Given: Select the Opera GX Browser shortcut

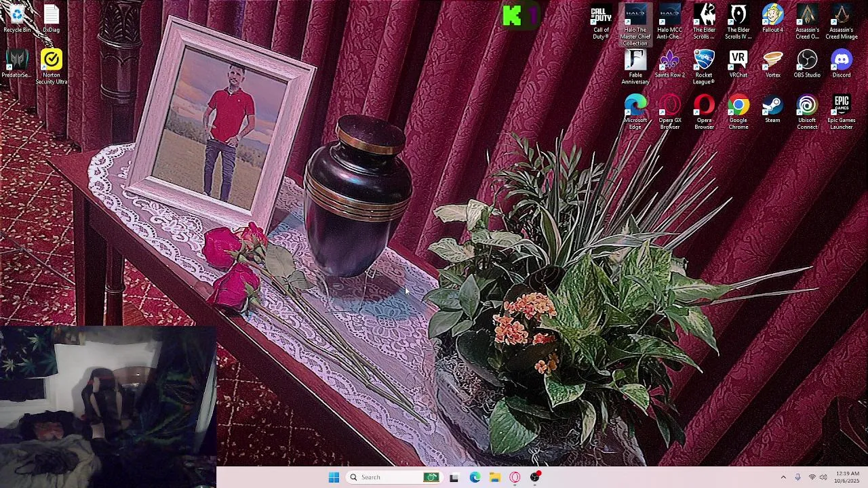Looking at the screenshot, I should coord(669,113).
